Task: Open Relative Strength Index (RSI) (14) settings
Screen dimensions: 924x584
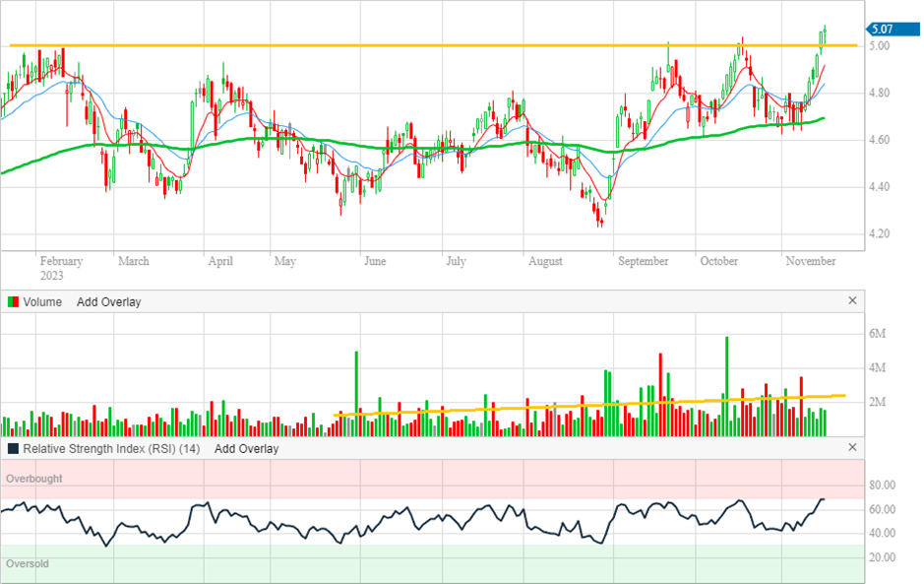Action: [111, 449]
